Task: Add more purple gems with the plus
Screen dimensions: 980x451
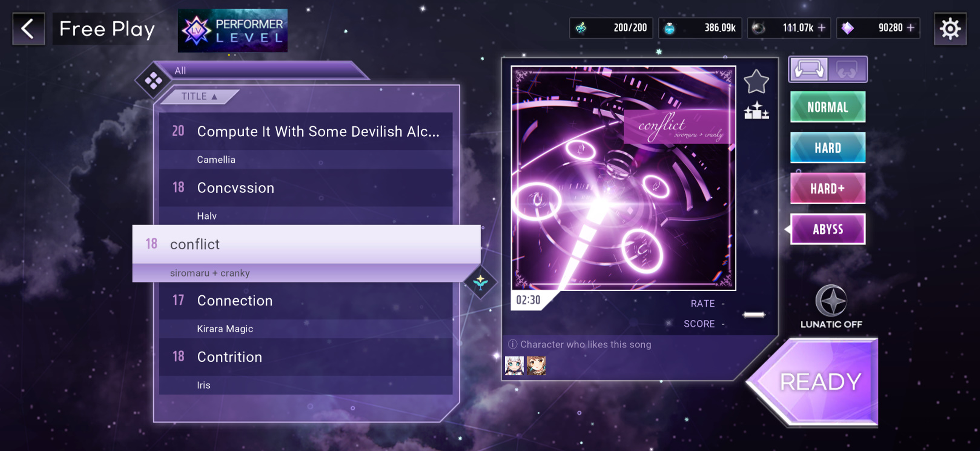Action: [x=910, y=28]
